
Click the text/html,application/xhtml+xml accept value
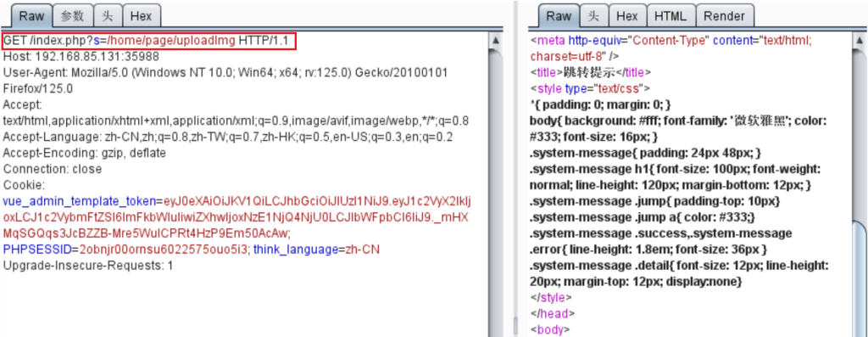click(236, 121)
